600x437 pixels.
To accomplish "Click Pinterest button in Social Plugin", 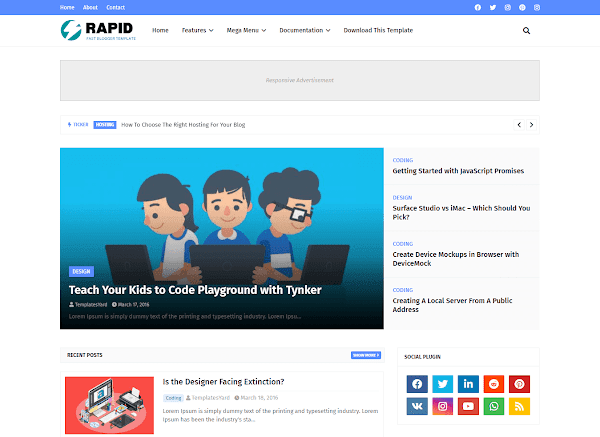I will [519, 384].
